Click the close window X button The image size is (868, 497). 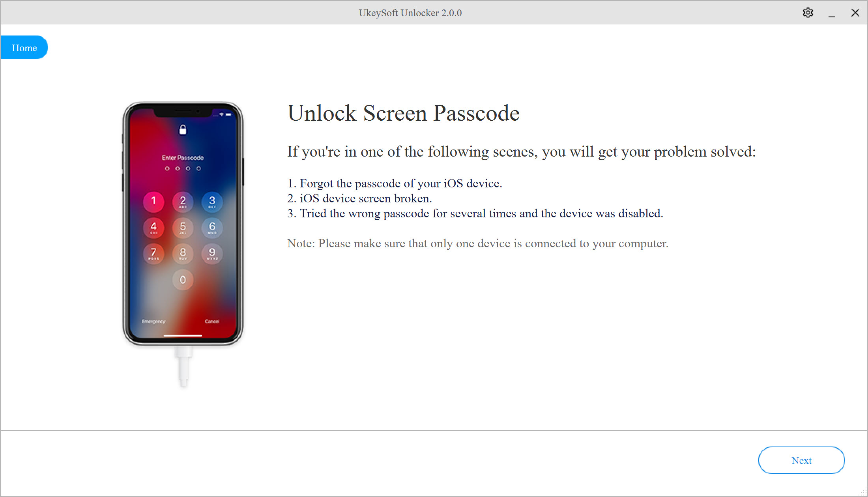(x=855, y=12)
